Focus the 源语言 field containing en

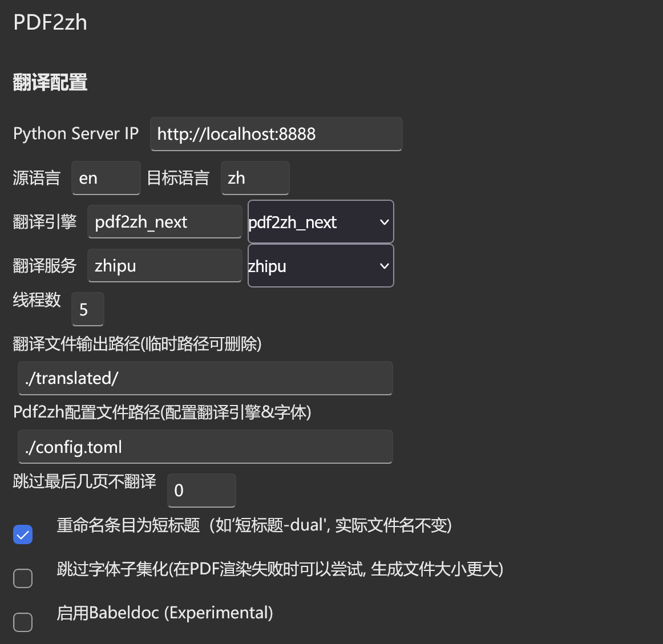point(106,178)
